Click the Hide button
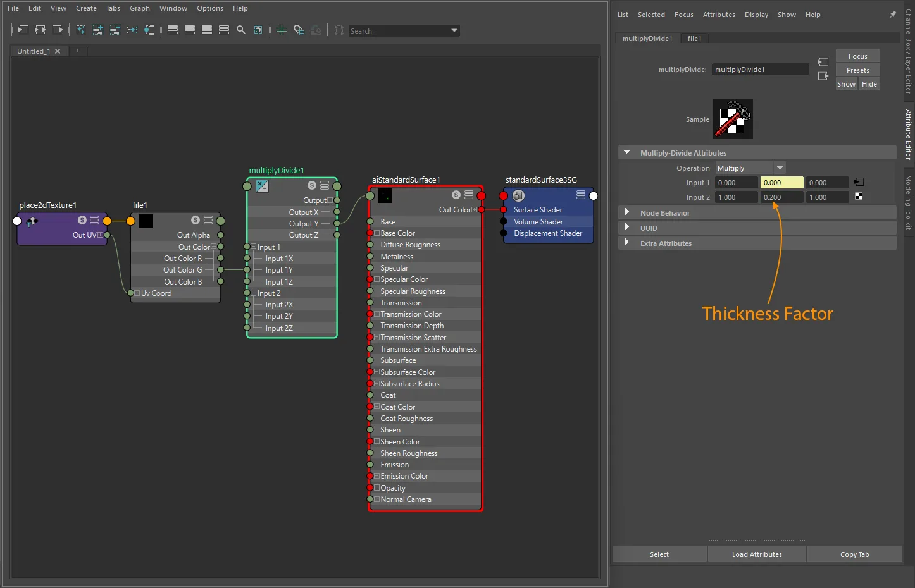Screen dimensions: 915x588 point(869,84)
